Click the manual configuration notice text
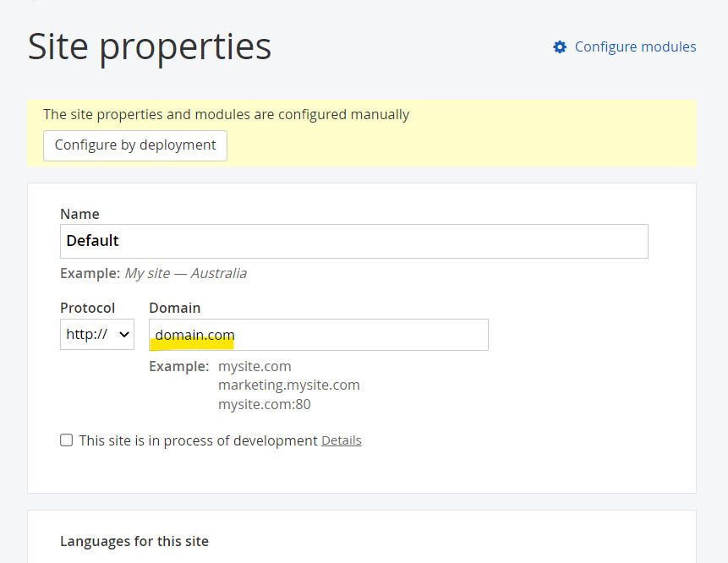Screen dimensions: 728x563 [x=226, y=114]
